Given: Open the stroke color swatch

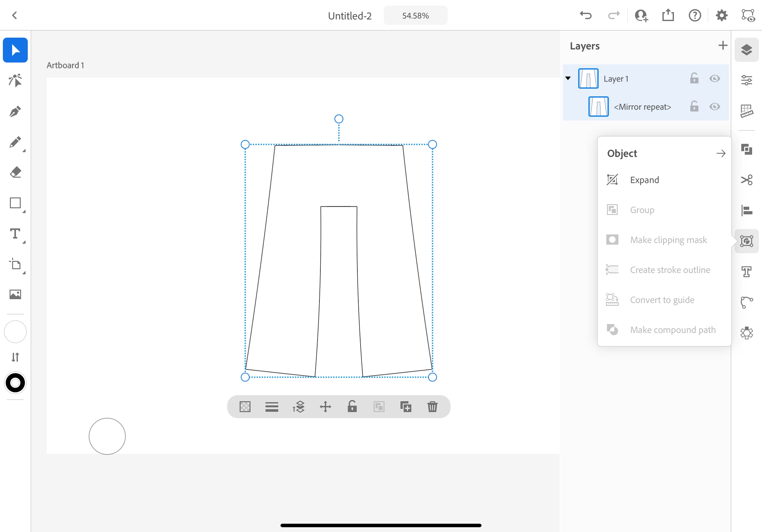Looking at the screenshot, I should 15,383.
